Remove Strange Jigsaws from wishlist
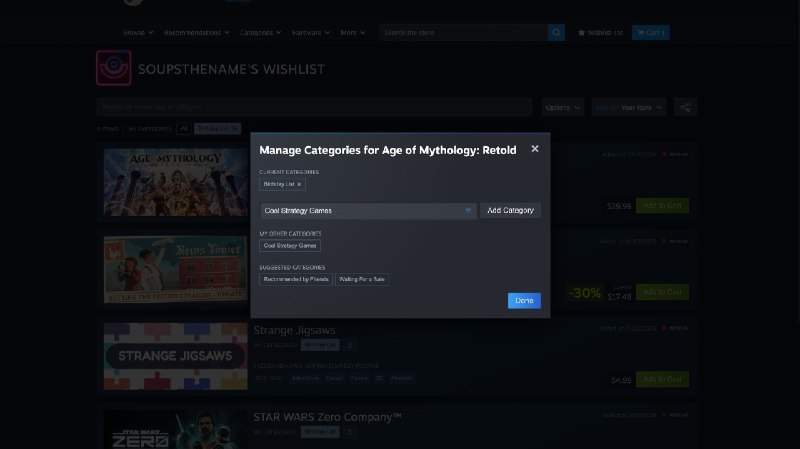The height and width of the screenshot is (449, 800). pyautogui.click(x=675, y=328)
